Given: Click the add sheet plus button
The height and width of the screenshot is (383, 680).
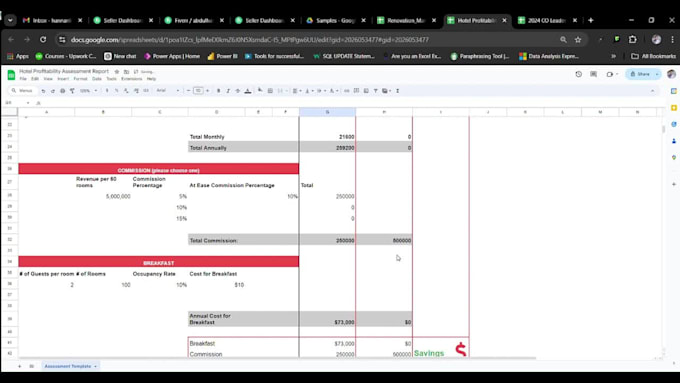Looking at the screenshot, I should pyautogui.click(x=20, y=366).
